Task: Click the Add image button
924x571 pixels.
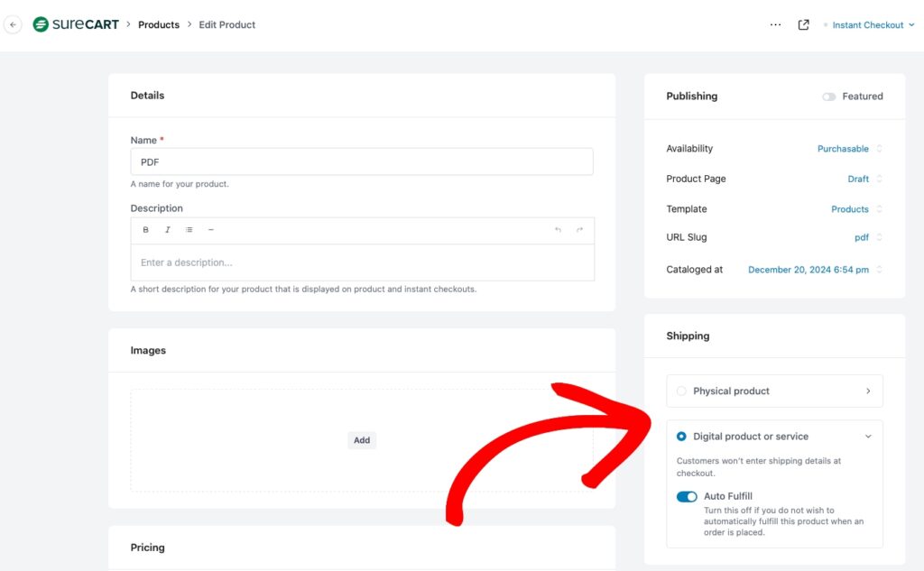Action: click(362, 440)
